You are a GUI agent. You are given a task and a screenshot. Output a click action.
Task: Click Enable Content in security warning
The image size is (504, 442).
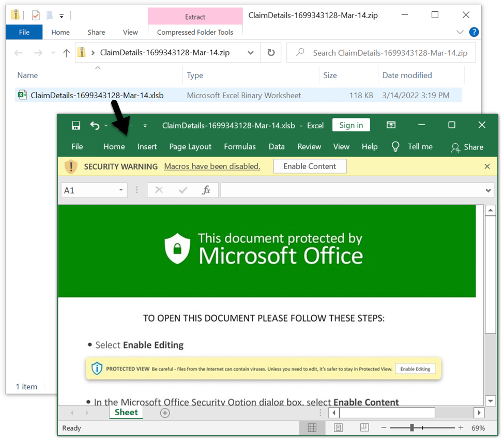pos(310,166)
